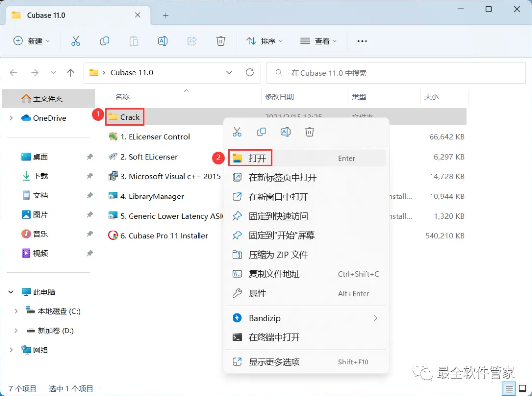
Task: Click the Delete trash icon in toolbar
Action: [x=221, y=41]
